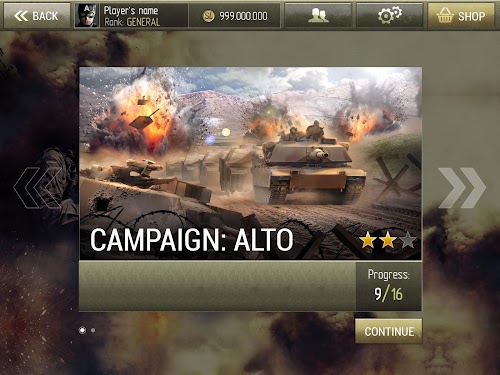Screen dimensions: 500x375
Task: Open the Campaign: Alto artwork
Action: tap(250, 163)
